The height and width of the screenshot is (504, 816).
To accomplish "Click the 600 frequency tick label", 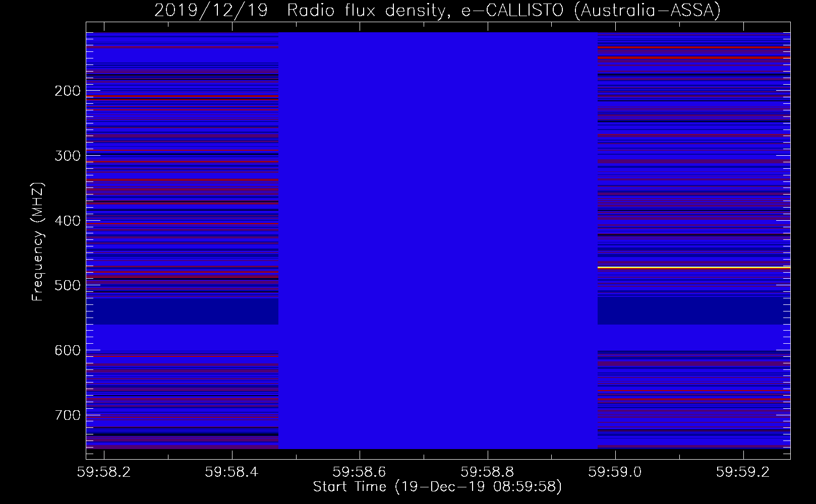I will coord(68,350).
